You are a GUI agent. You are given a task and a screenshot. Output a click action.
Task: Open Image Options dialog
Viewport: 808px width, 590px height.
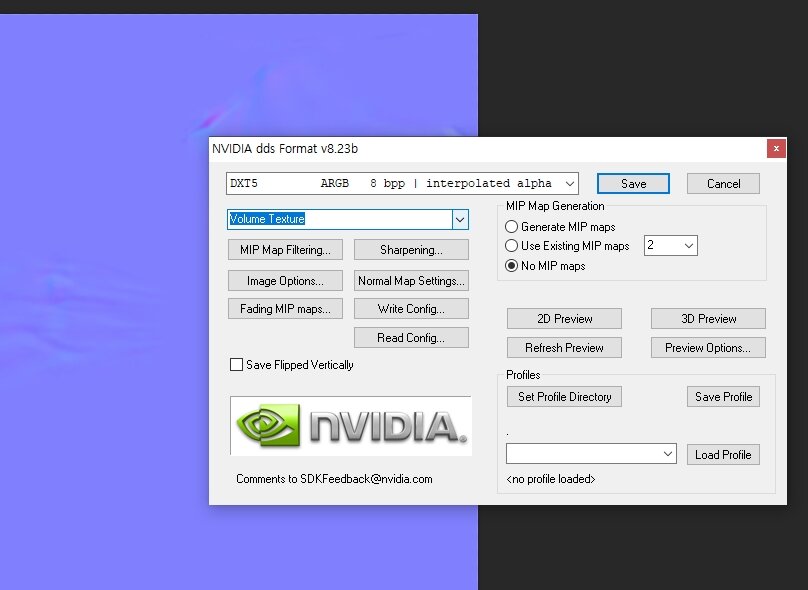[x=285, y=281]
